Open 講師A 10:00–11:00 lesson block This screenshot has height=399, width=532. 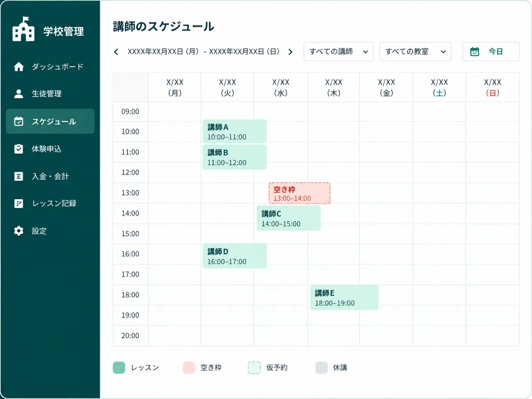(235, 131)
